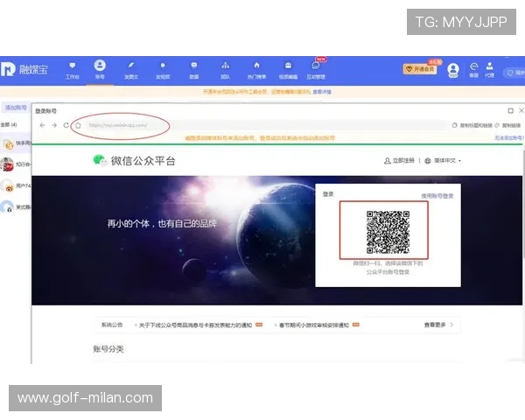Open the 数据 data icon
The image size is (525, 420).
coord(193,68)
